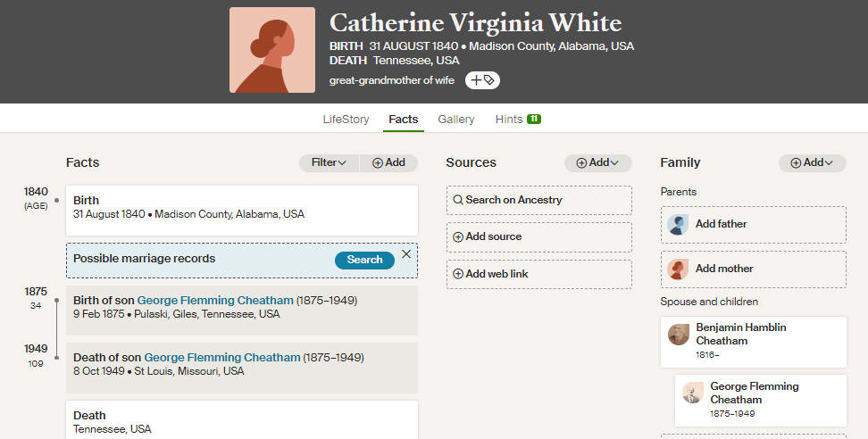Viewport: 868px width, 439px height.
Task: Open the Family Add dropdown
Action: point(812,162)
